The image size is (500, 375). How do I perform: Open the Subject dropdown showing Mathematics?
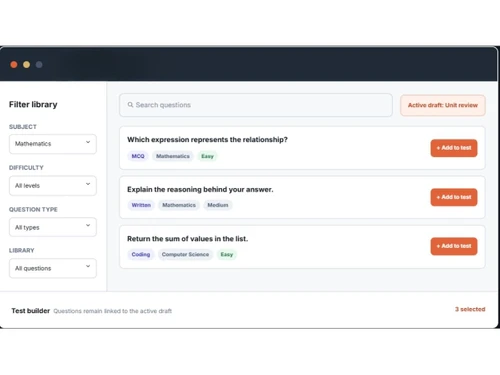53,144
